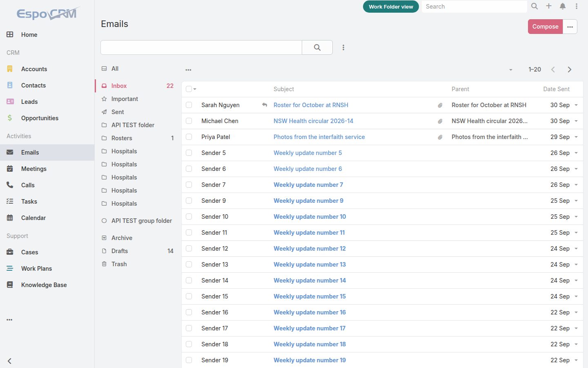Toggle the select-all emails checkbox
This screenshot has width=588, height=368.
[x=189, y=89]
